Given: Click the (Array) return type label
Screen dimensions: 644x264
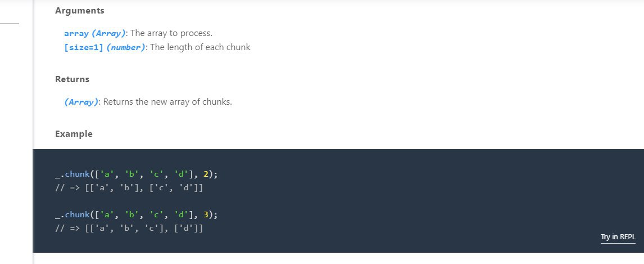Looking at the screenshot, I should [81, 102].
